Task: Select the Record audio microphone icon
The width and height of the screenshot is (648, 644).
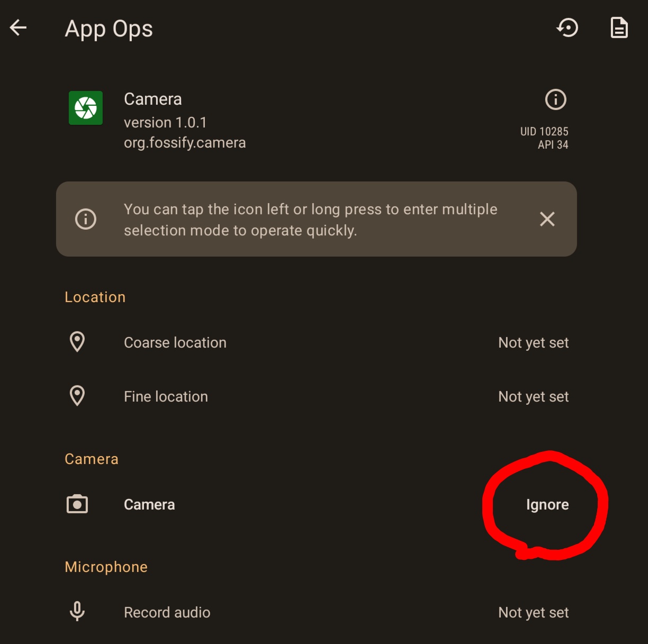Action: 77,612
